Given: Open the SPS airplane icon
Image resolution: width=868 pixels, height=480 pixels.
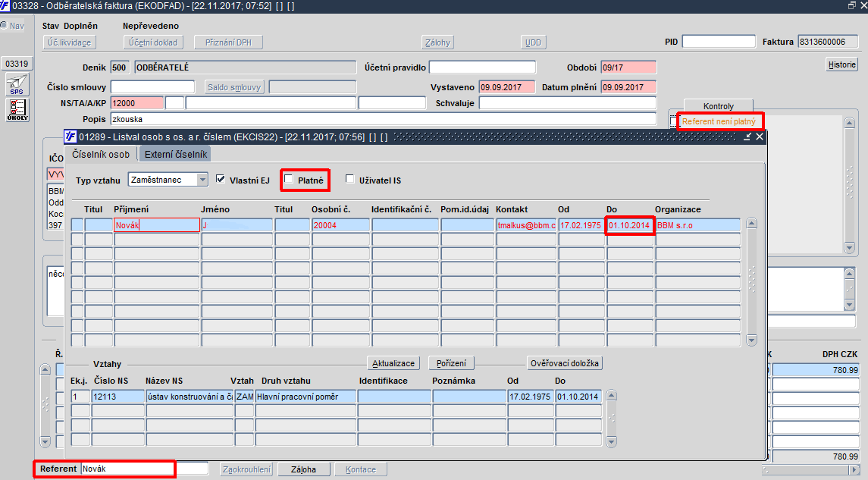Looking at the screenshot, I should coord(17,84).
